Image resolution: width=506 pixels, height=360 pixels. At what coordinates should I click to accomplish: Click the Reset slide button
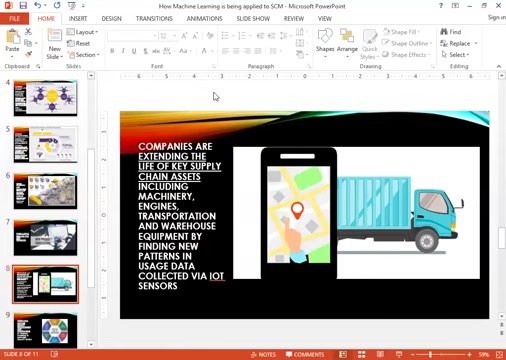pyautogui.click(x=78, y=43)
